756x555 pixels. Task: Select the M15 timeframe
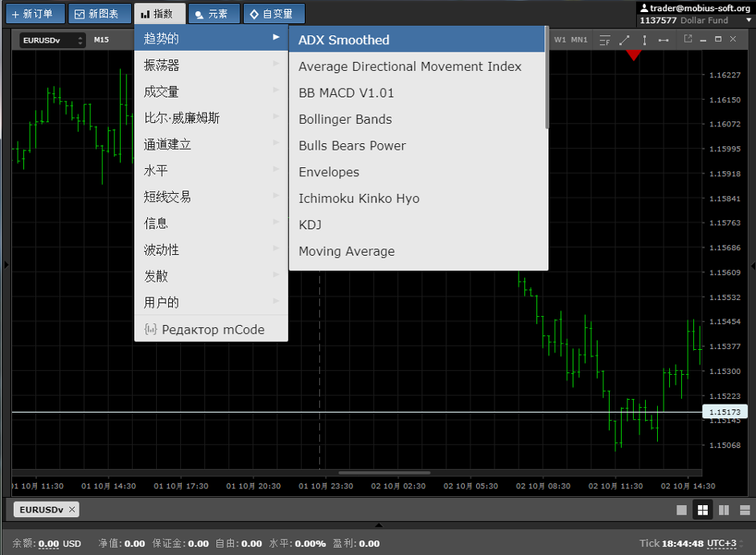101,40
